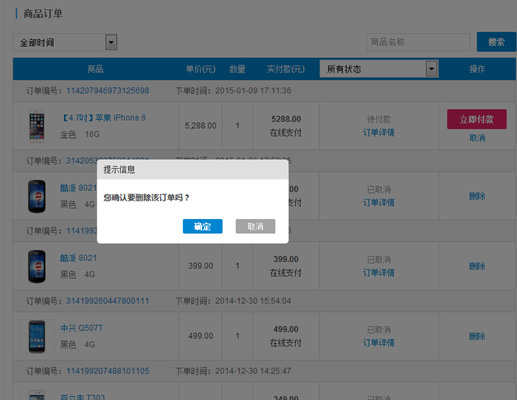Click the 操作 column header

point(477,69)
